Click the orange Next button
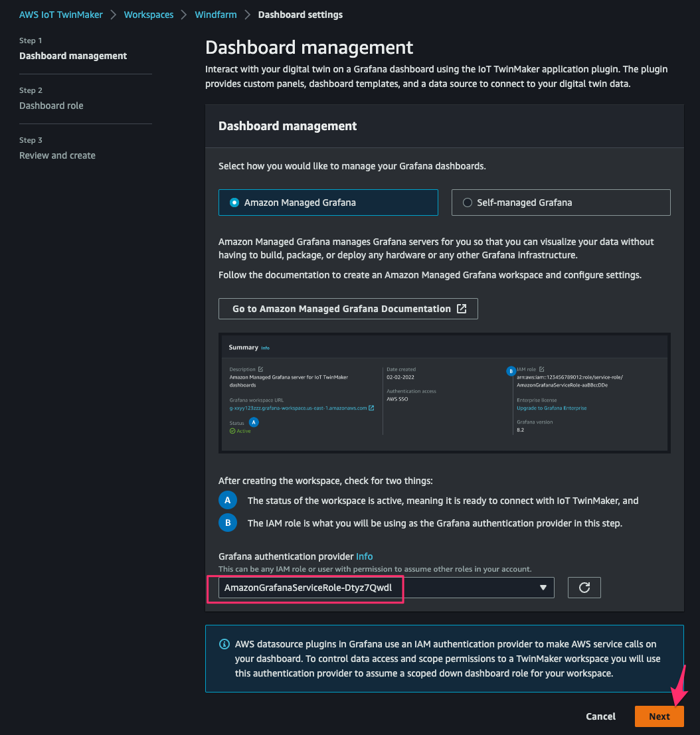 pyautogui.click(x=659, y=716)
